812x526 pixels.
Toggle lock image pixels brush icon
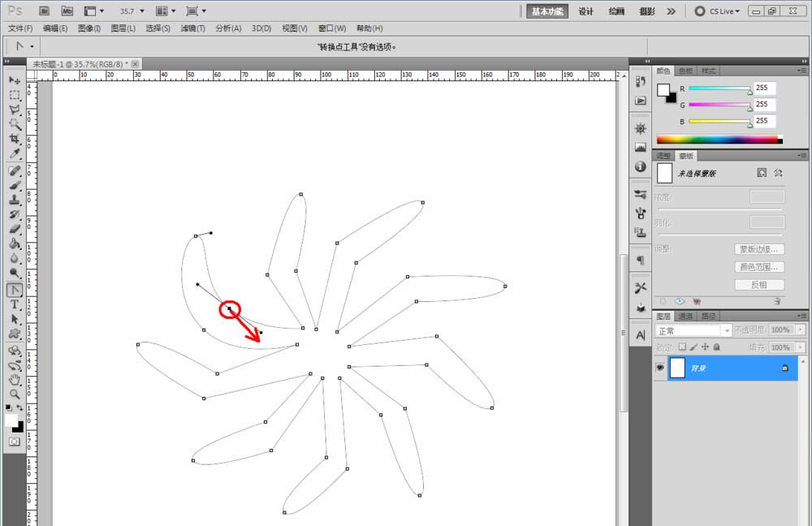[x=694, y=347]
